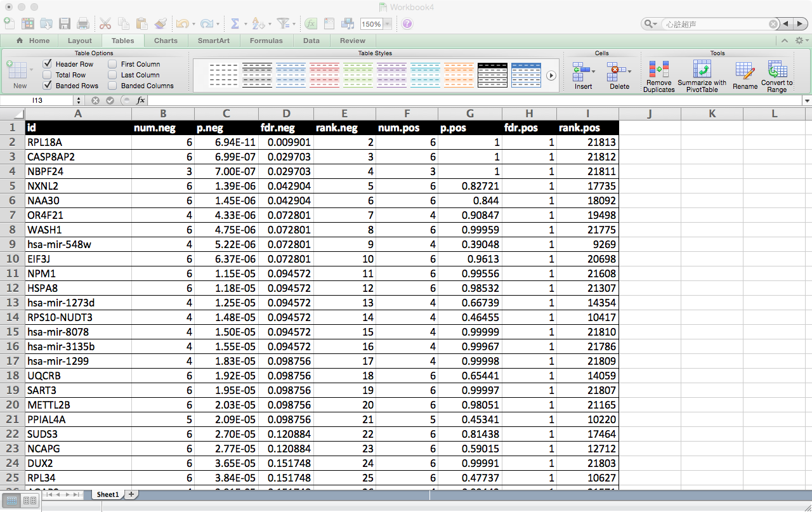The image size is (812, 512).
Task: Click the Rename table icon
Action: click(745, 71)
